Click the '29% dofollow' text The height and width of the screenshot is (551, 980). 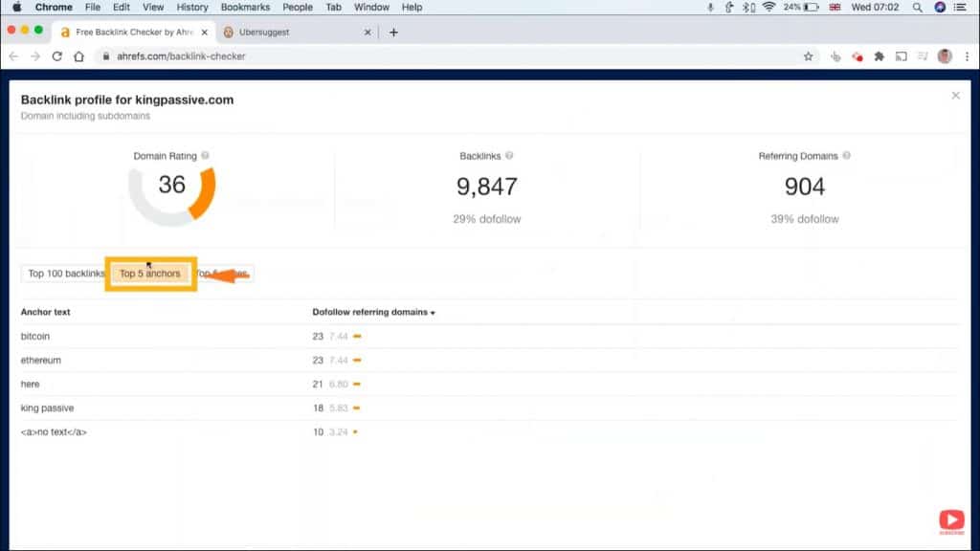(x=487, y=219)
